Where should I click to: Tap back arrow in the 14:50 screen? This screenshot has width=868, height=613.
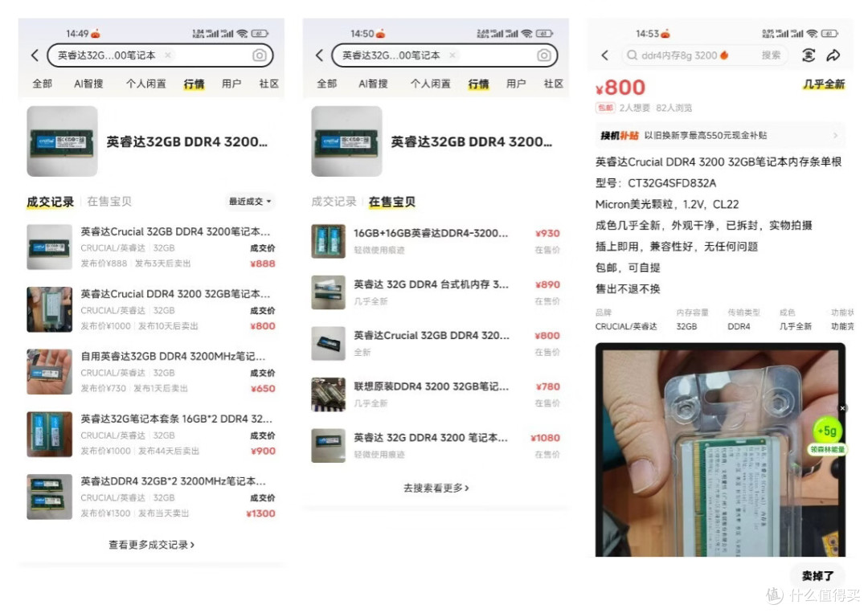[319, 55]
